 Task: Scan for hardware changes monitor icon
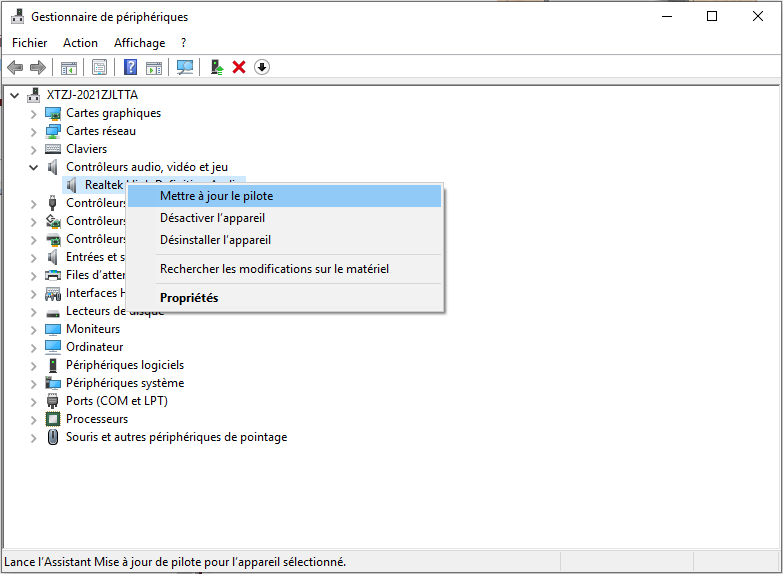click(185, 67)
